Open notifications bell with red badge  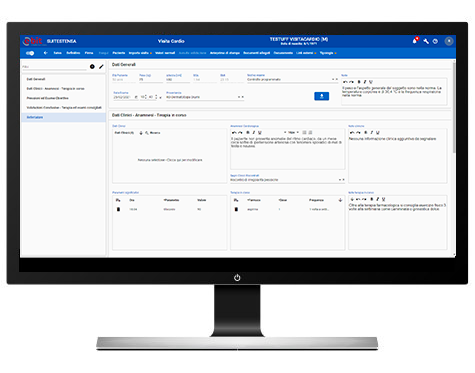point(415,41)
